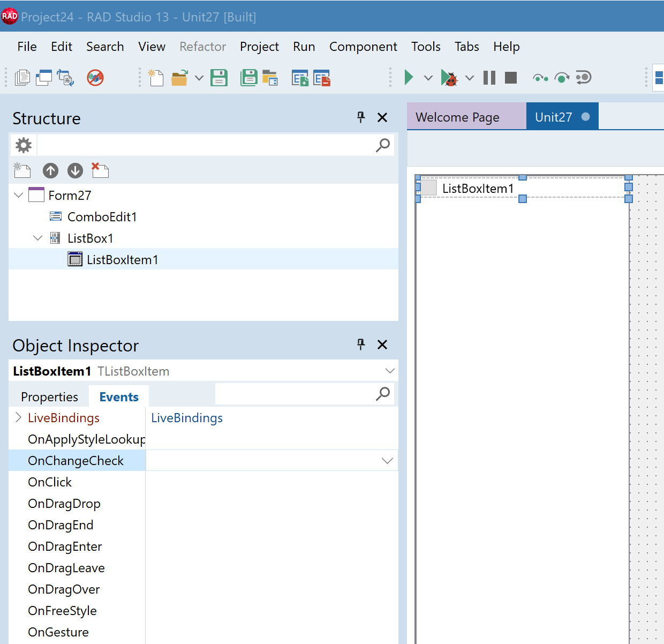
Task: Click the Run with debugger ladybug icon
Action: 449,78
